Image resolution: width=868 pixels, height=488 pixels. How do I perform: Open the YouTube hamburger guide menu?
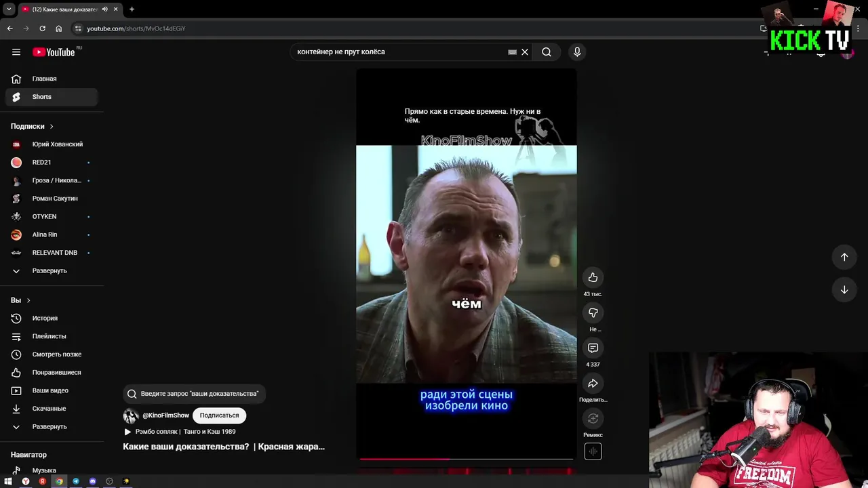click(x=16, y=52)
